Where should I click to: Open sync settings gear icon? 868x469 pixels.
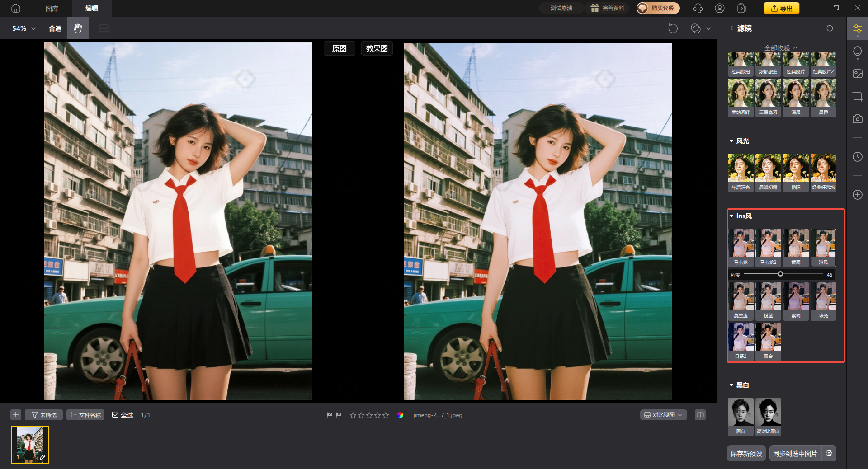[x=829, y=453]
